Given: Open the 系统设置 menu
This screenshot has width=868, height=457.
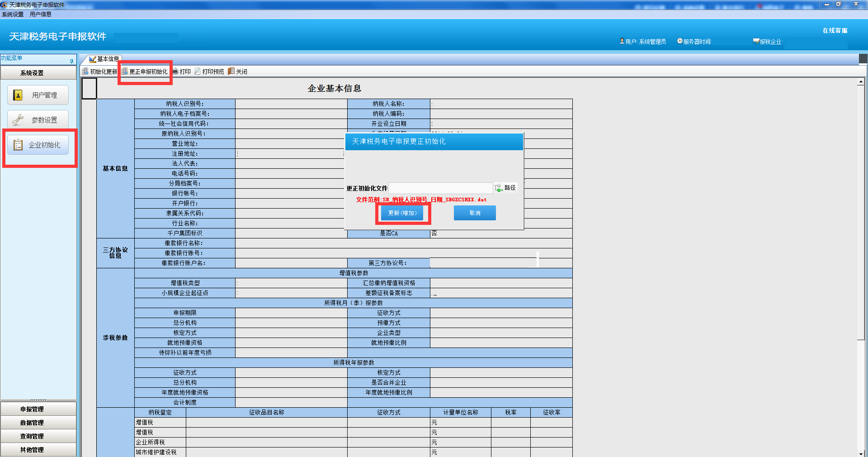Looking at the screenshot, I should coord(13,14).
